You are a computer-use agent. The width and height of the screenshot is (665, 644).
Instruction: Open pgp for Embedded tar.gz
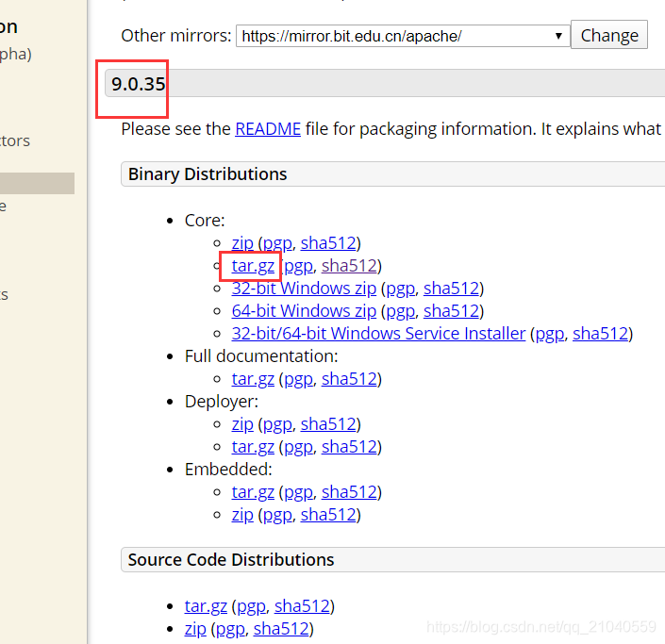(x=299, y=492)
